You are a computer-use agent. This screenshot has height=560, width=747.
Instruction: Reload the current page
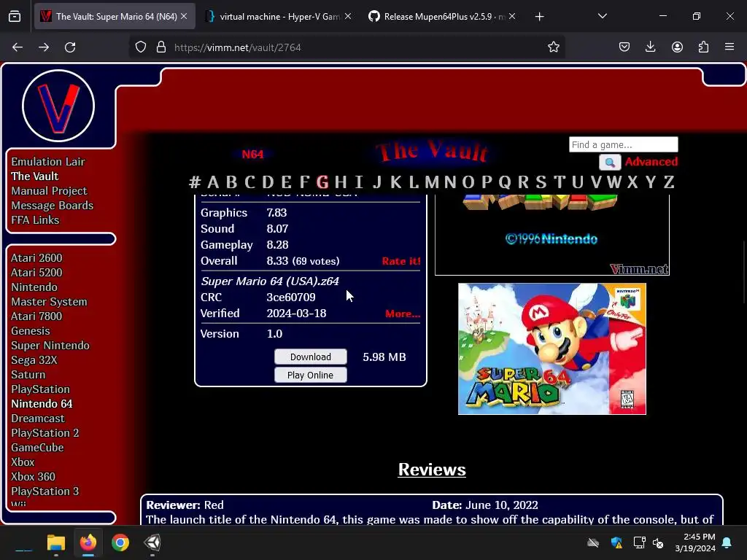click(x=70, y=47)
